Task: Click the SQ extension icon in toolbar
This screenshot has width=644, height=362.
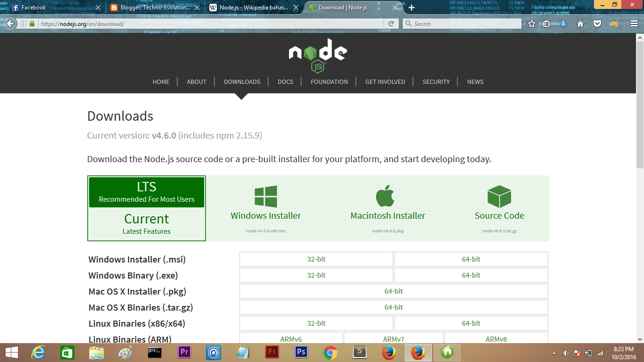Action: 614,24
